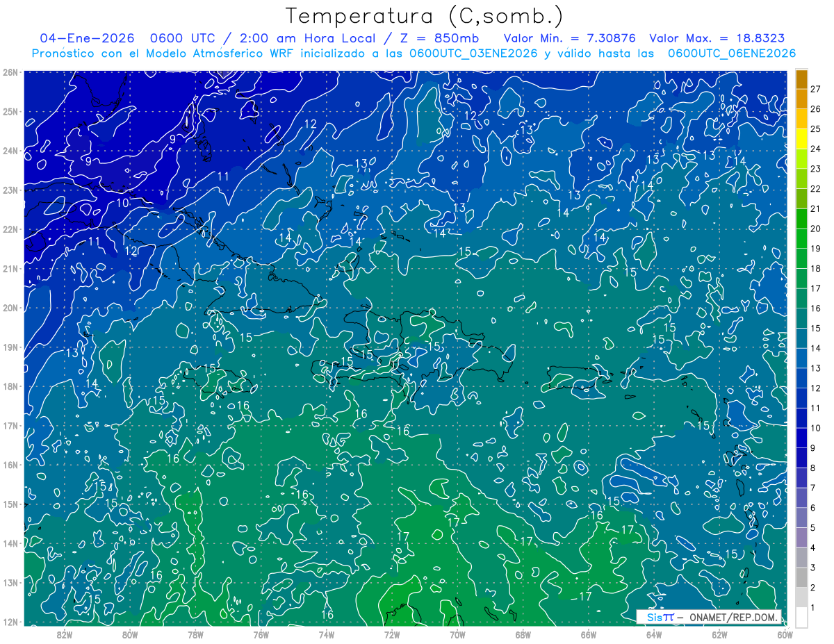Click the '78W' longitude axis label

pyautogui.click(x=195, y=634)
